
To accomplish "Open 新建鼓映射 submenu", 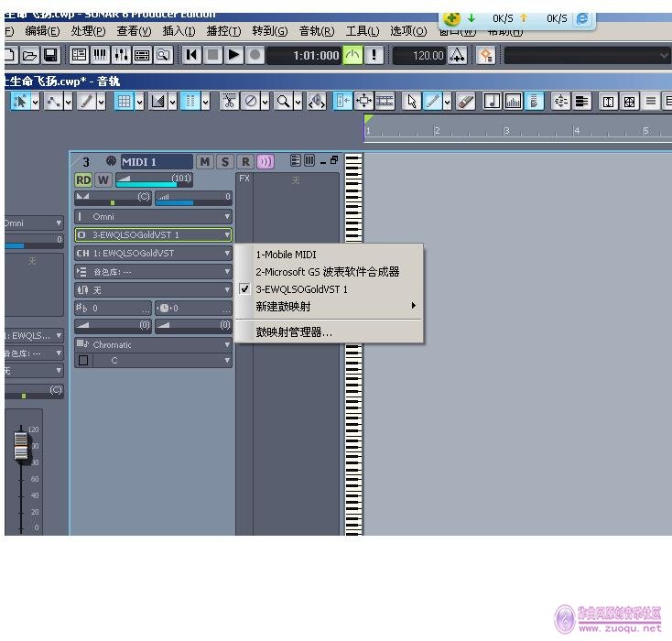I will point(329,307).
